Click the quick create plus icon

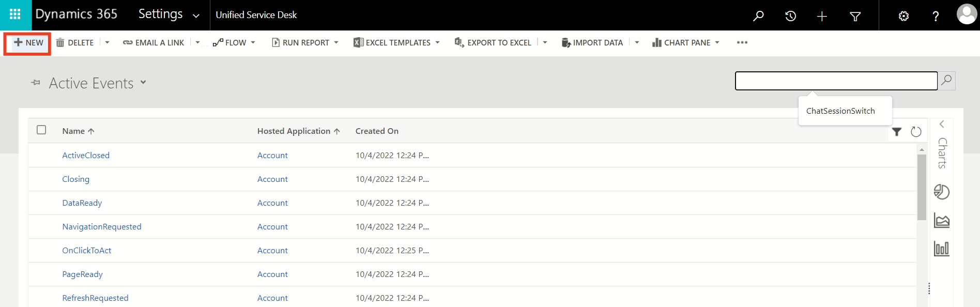coord(822,16)
